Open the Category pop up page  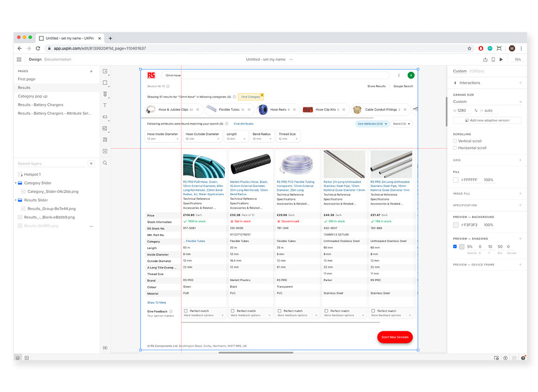(32, 96)
